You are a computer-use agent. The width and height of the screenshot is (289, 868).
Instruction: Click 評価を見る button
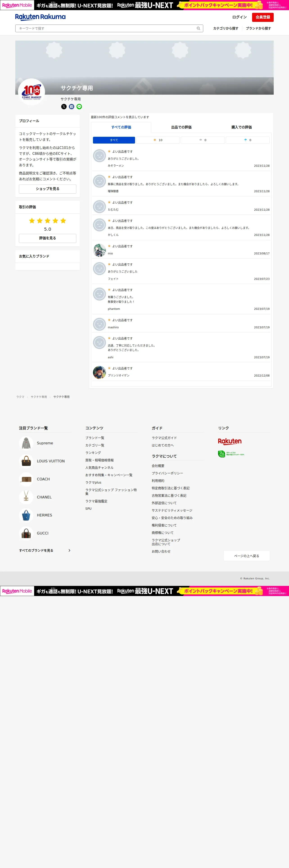pyautogui.click(x=47, y=238)
